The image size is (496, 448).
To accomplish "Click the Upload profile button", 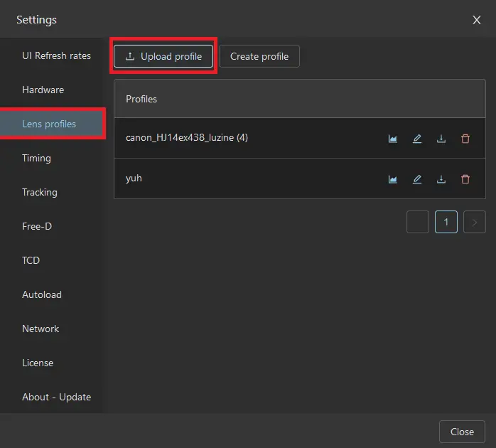I will [x=163, y=56].
